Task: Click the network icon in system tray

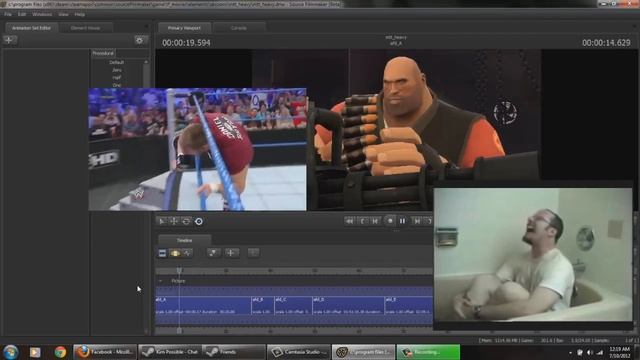Action: (600, 352)
